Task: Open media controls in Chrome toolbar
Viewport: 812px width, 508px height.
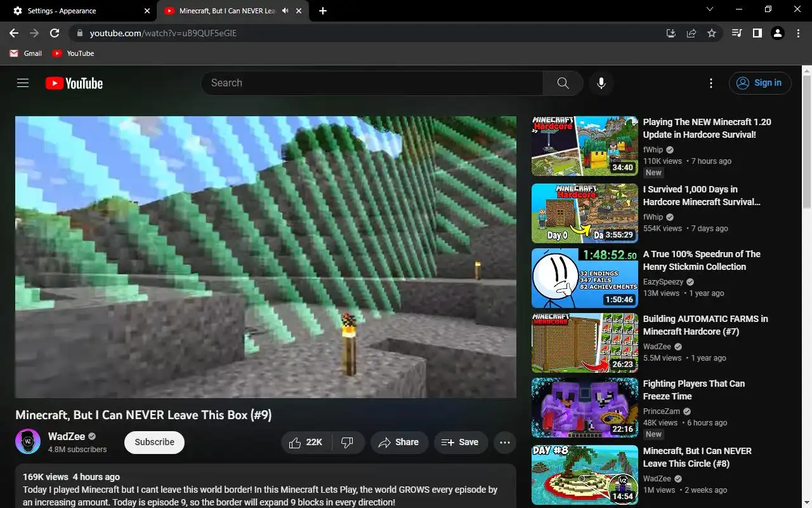Action: 737,33
